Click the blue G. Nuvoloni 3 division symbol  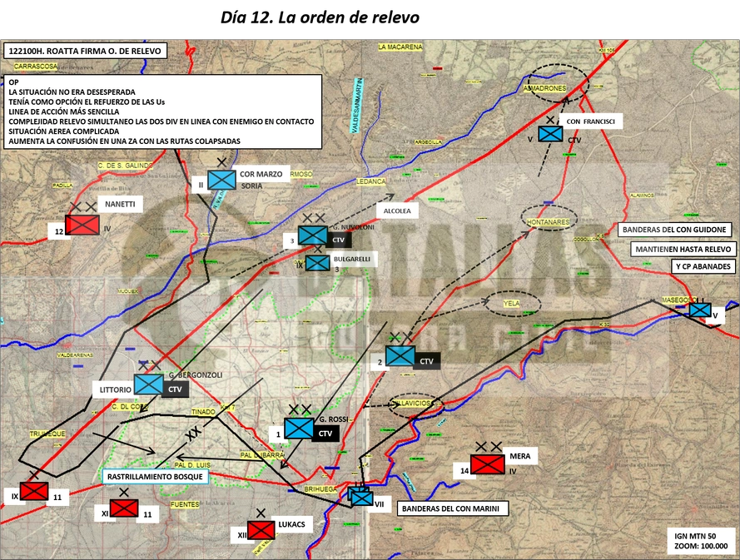click(x=312, y=235)
